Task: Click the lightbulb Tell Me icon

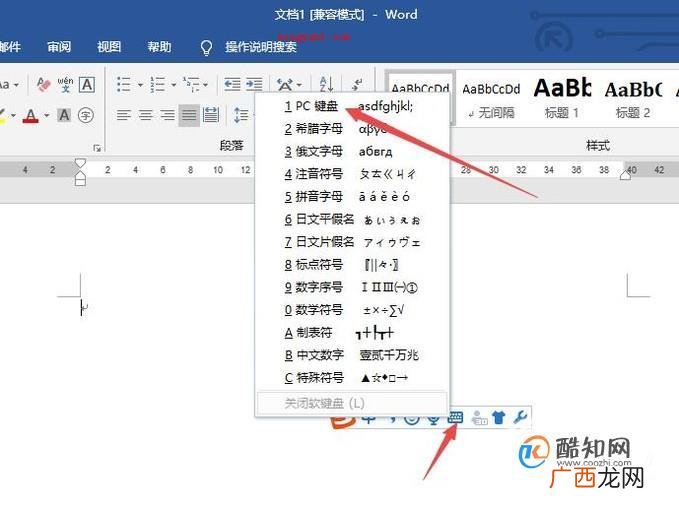Action: (x=207, y=47)
